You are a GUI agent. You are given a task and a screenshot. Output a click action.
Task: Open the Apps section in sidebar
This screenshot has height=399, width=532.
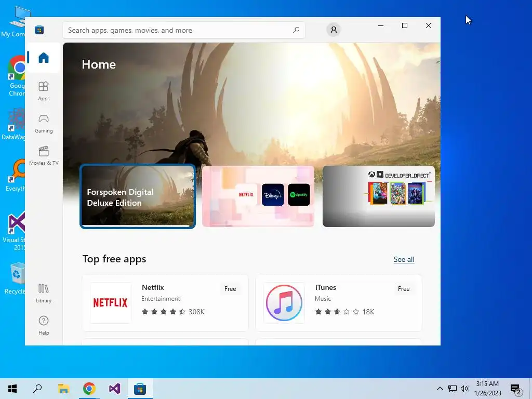[x=44, y=91]
